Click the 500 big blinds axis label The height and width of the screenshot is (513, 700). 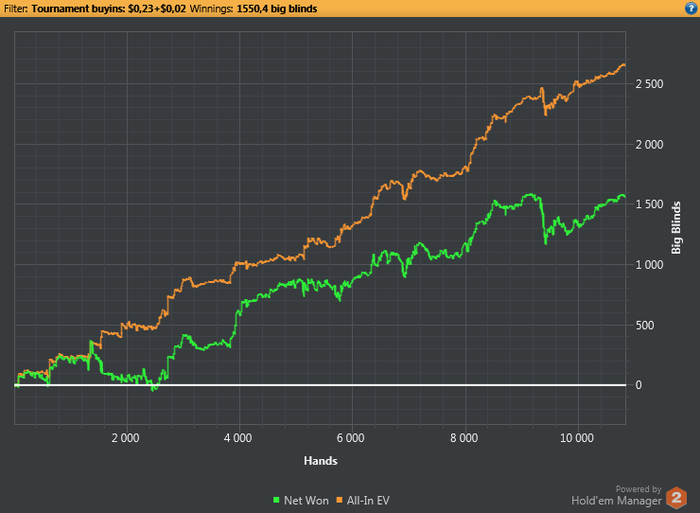click(x=645, y=325)
